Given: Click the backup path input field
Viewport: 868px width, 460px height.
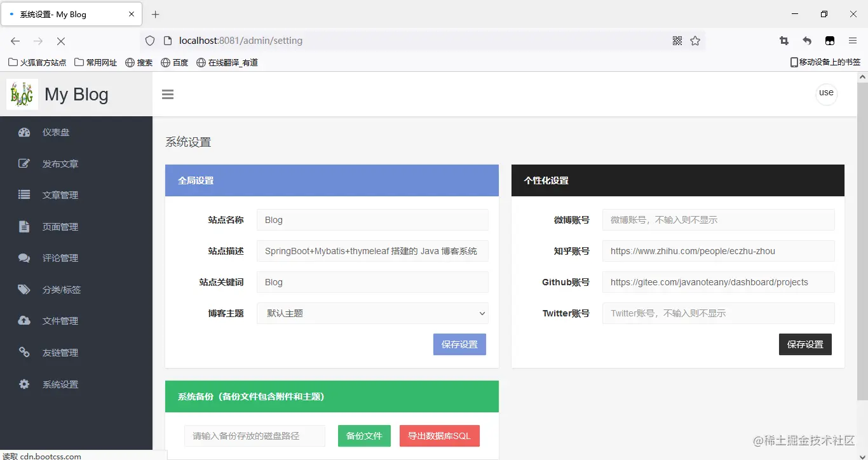Looking at the screenshot, I should [254, 436].
